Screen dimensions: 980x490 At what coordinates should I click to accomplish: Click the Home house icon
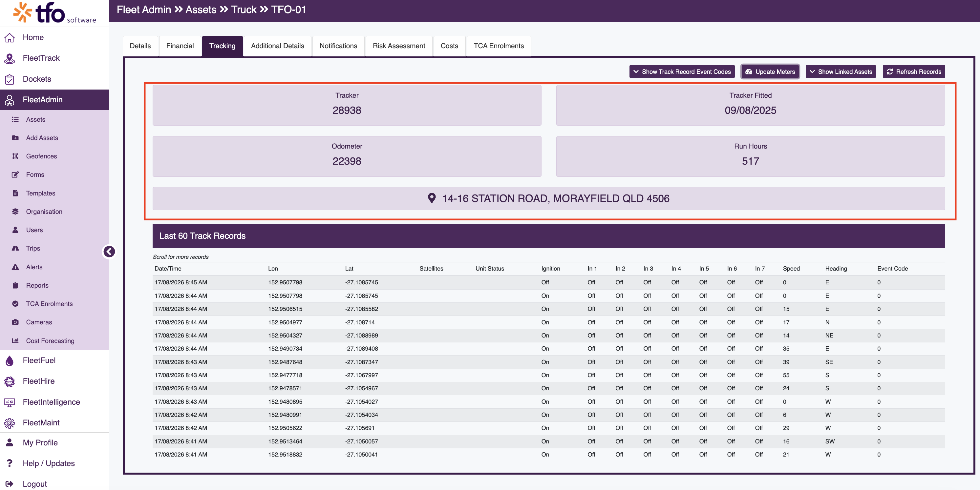coord(10,37)
